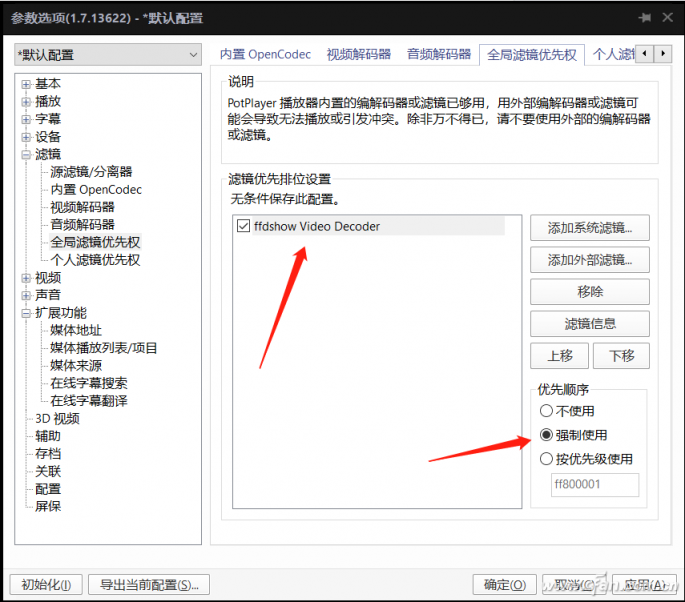Select 3D 视频 in the tree
685x602 pixels.
(57, 419)
